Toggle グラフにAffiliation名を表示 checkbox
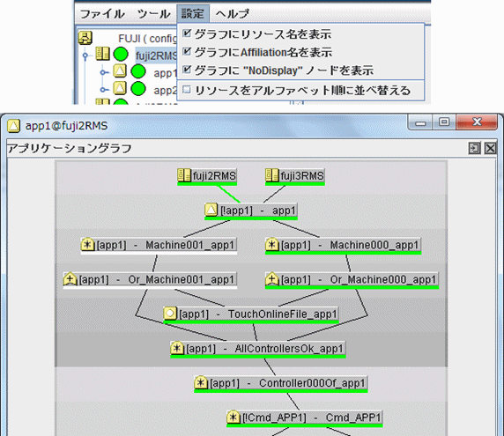The image size is (504, 436). [187, 51]
